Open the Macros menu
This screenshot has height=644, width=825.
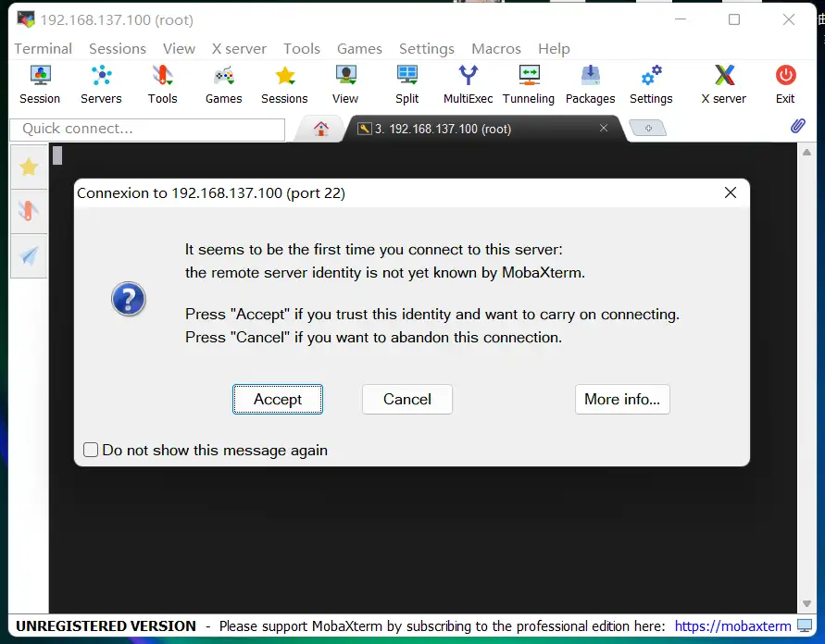point(496,48)
